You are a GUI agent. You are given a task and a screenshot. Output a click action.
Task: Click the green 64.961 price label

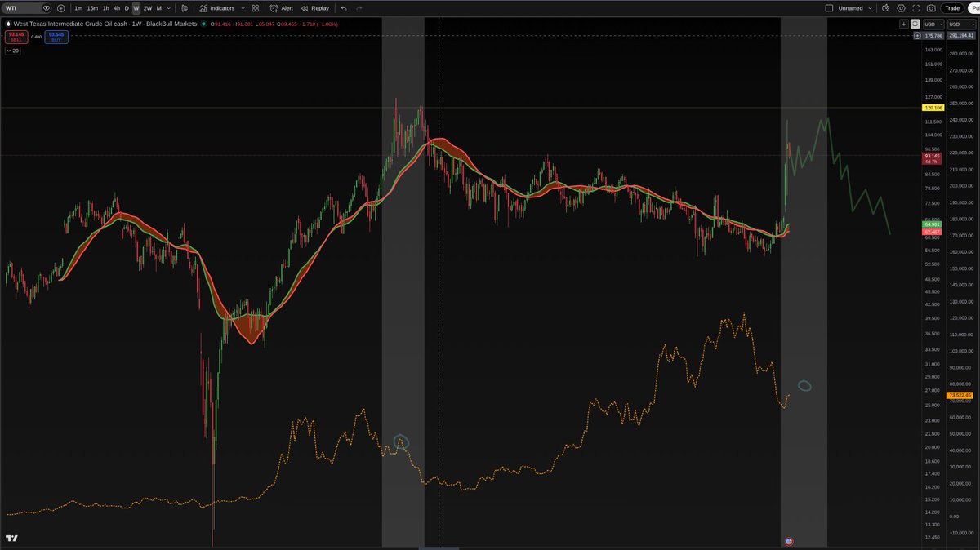[x=933, y=224]
